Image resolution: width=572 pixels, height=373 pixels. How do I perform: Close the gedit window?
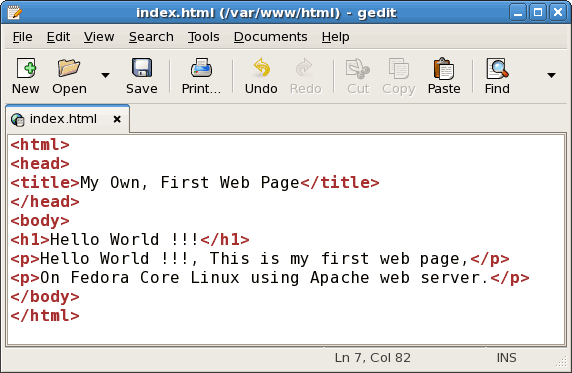tap(558, 13)
